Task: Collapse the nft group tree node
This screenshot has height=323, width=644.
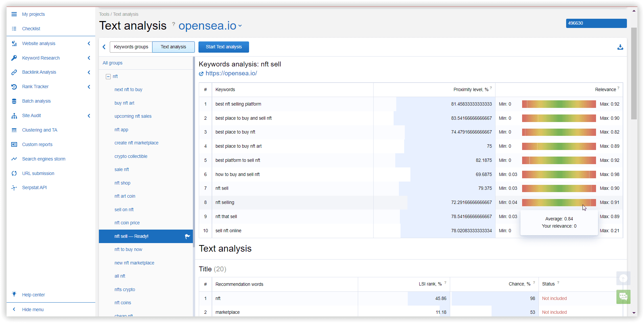Action: point(108,77)
